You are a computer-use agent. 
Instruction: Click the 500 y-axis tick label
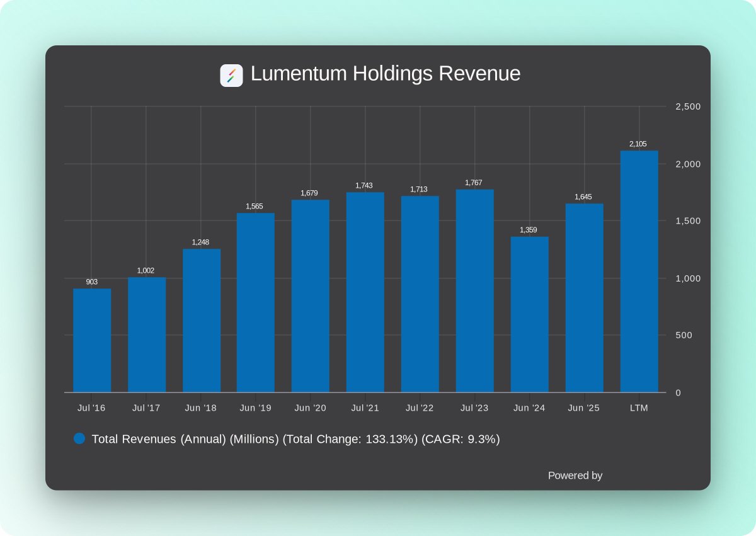(x=684, y=335)
